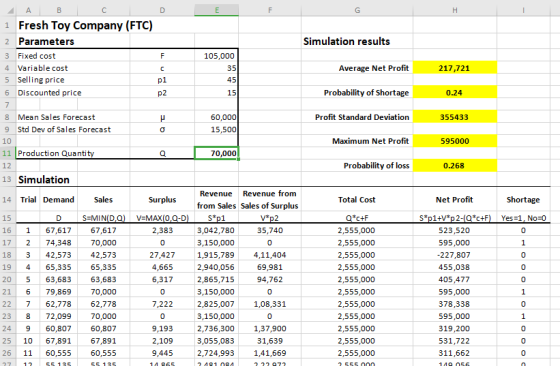
Task: Select formula label Q*c+F
Action: (x=357, y=218)
